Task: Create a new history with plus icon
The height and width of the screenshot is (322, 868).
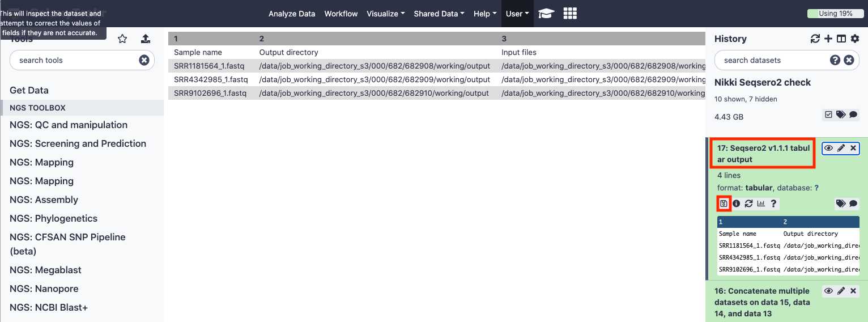Action: 828,39
